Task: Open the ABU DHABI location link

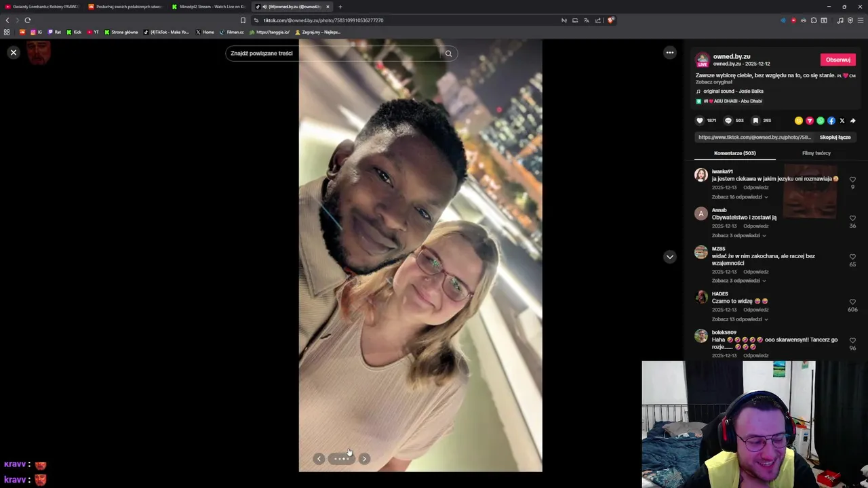Action: pos(730,101)
